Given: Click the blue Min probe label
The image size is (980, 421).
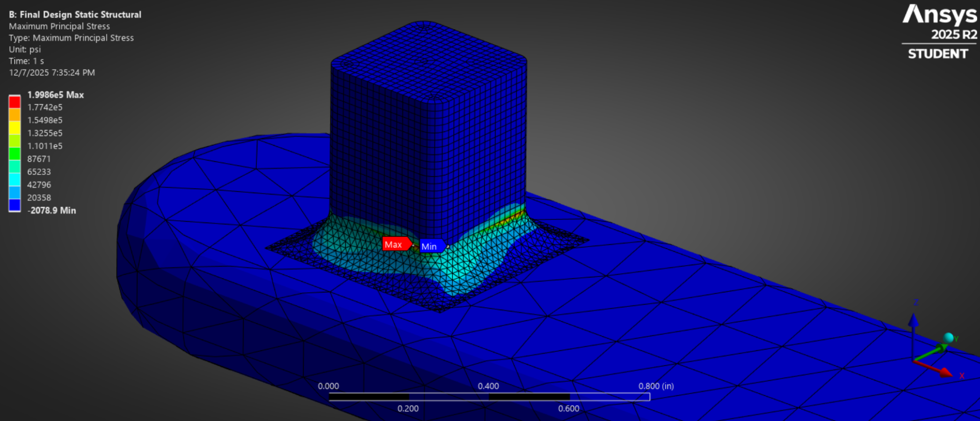Looking at the screenshot, I should (432, 246).
